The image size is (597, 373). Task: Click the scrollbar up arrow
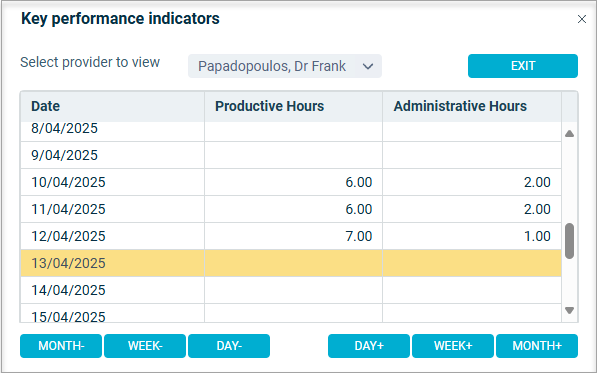pos(570,134)
